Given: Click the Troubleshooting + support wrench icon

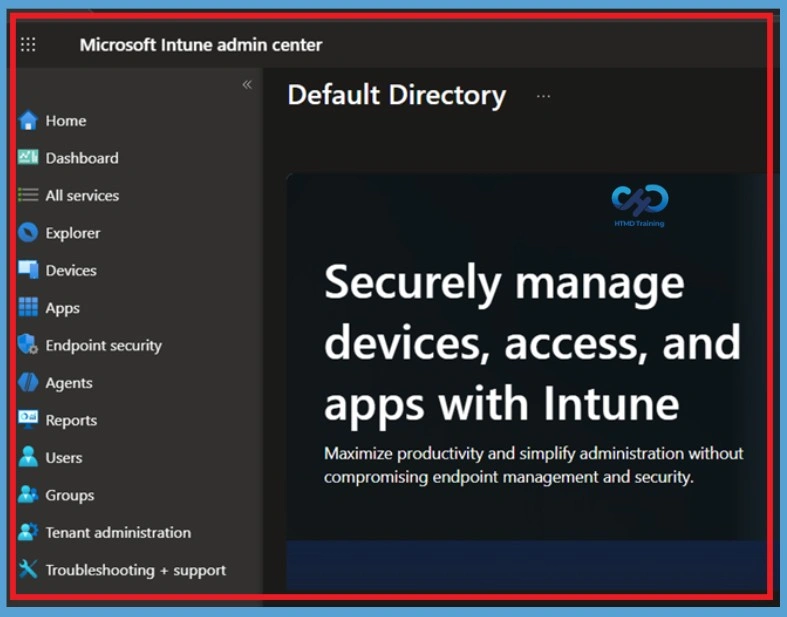Looking at the screenshot, I should (28, 569).
